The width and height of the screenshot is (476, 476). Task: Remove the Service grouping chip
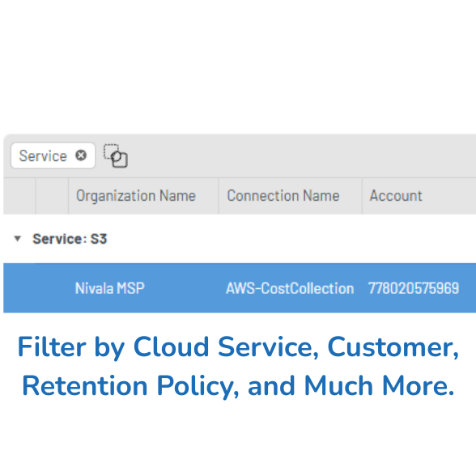pos(81,155)
